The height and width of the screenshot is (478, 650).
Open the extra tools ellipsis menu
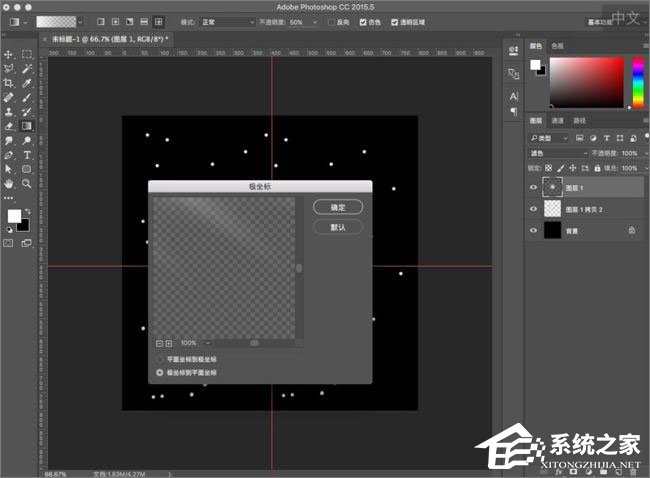tap(8, 198)
